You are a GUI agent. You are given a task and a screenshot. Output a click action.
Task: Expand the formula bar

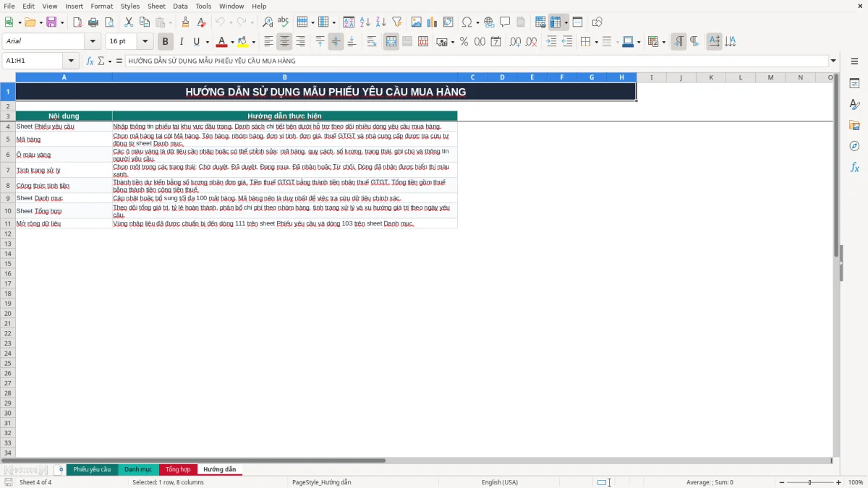(x=833, y=61)
